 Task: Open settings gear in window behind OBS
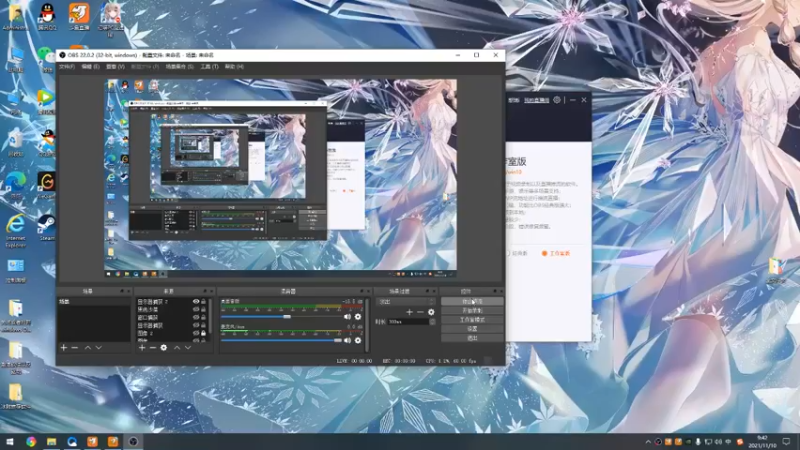pos(557,100)
